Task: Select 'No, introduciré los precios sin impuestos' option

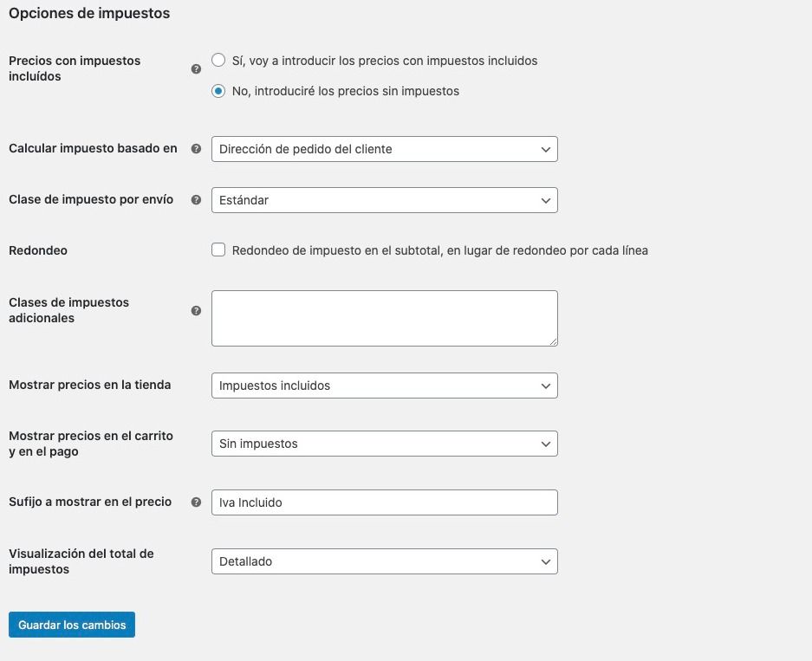Action: pos(218,91)
